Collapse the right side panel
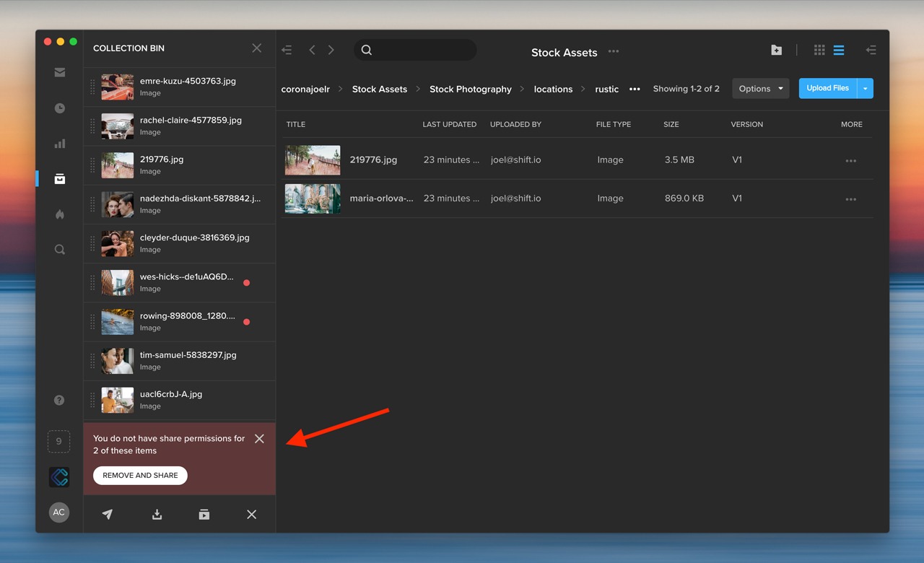Screen dimensions: 924x563 [871, 50]
